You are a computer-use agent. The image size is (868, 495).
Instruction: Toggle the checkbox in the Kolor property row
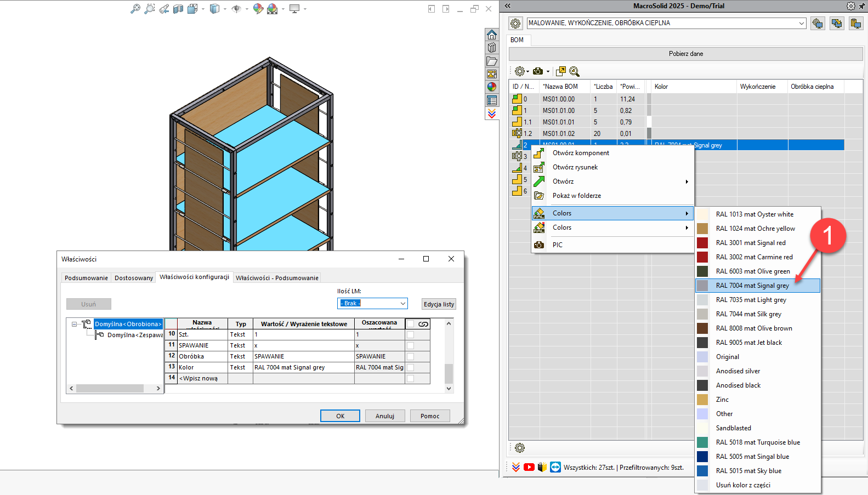410,367
